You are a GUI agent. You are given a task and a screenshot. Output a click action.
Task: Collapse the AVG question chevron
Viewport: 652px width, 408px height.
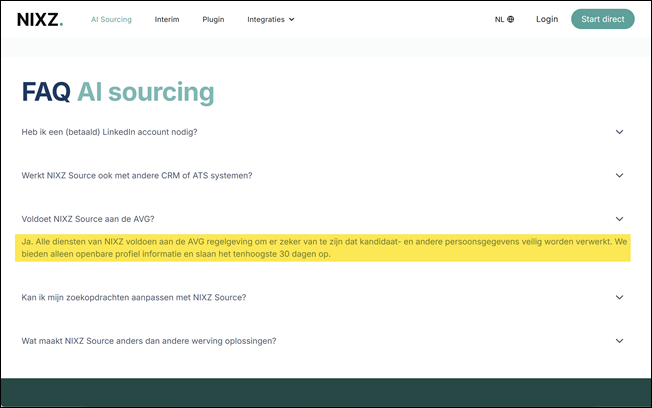pos(619,219)
